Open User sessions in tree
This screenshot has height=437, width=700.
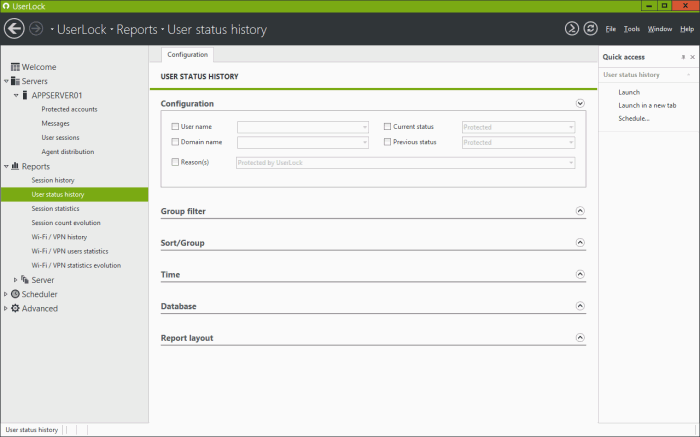pyautogui.click(x=60, y=137)
